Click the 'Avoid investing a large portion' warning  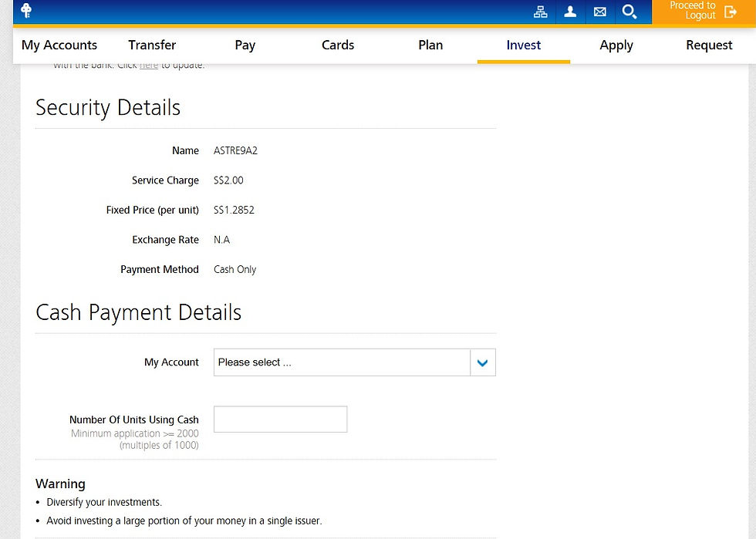(184, 520)
